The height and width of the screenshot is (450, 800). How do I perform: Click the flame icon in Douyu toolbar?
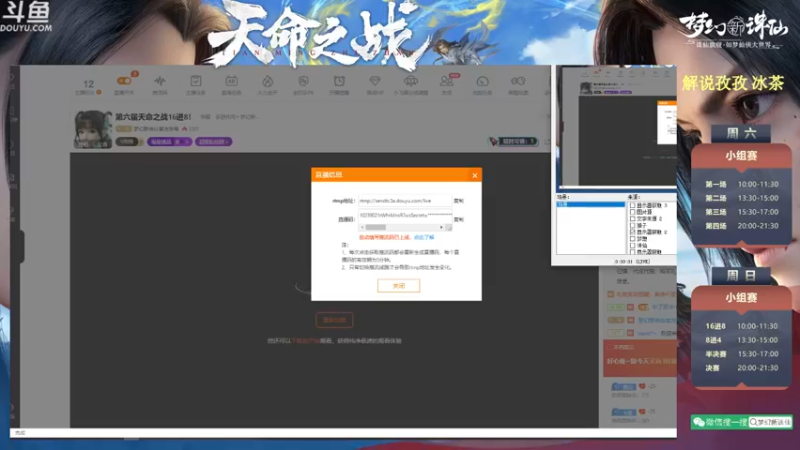267,81
